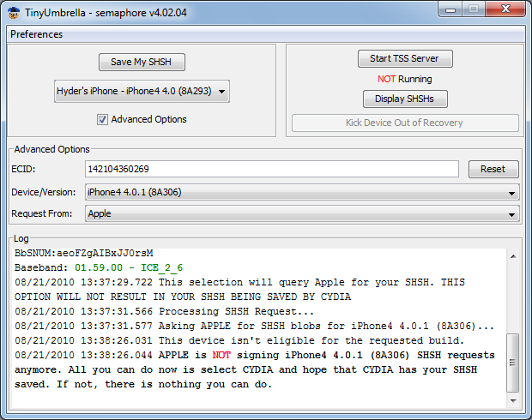532x420 pixels.
Task: Open the Preferences menu
Action: (36, 34)
